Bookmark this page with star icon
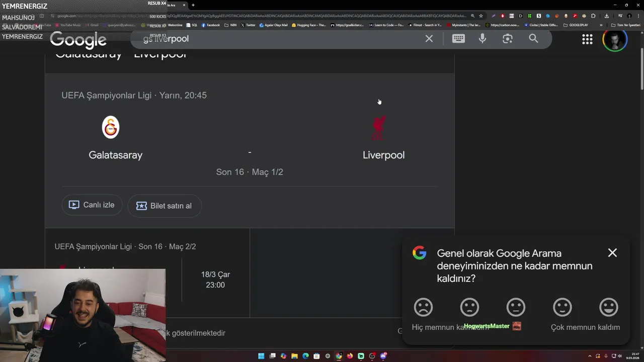The image size is (644, 362). 481,16
